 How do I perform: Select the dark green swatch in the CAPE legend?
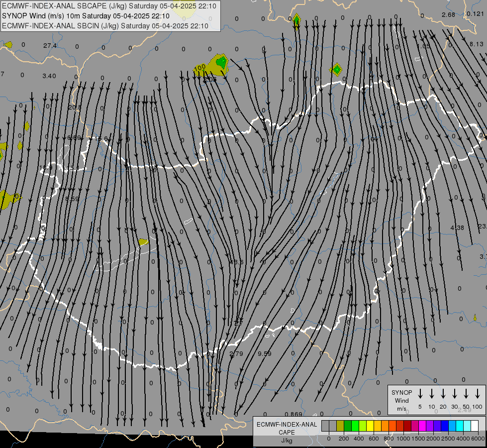348,426
